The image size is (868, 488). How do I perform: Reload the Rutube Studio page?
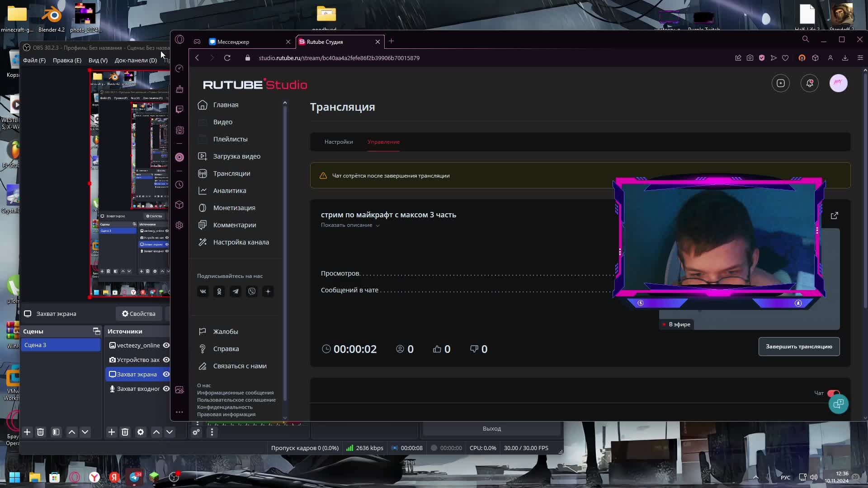[x=227, y=58]
